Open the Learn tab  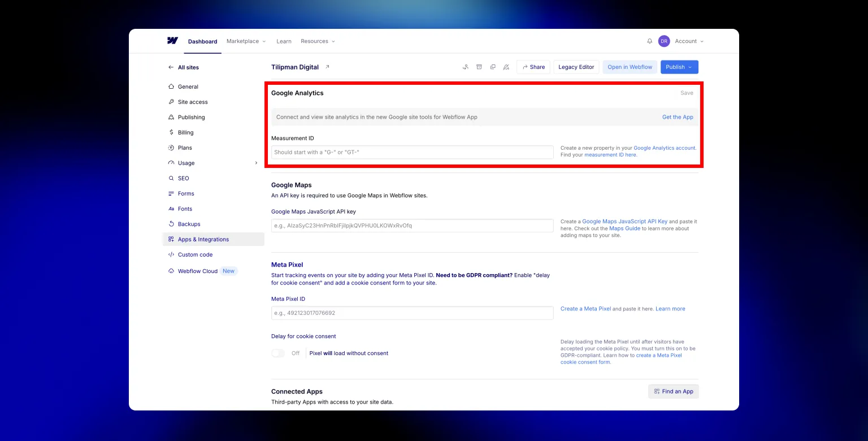tap(284, 41)
